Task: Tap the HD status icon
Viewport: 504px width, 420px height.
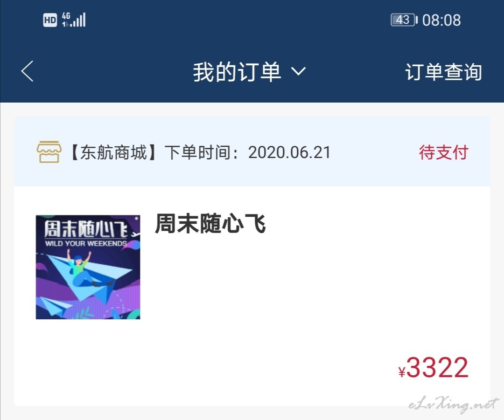Action: click(50, 20)
